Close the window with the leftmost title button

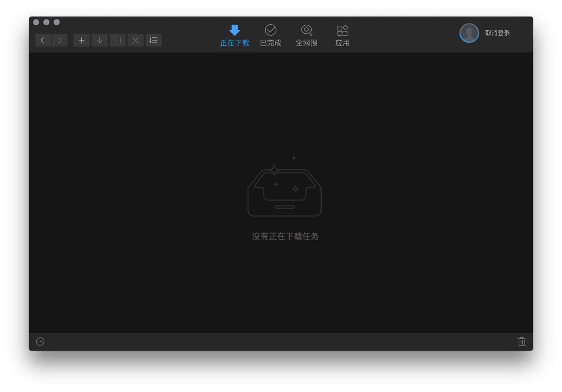[x=36, y=22]
